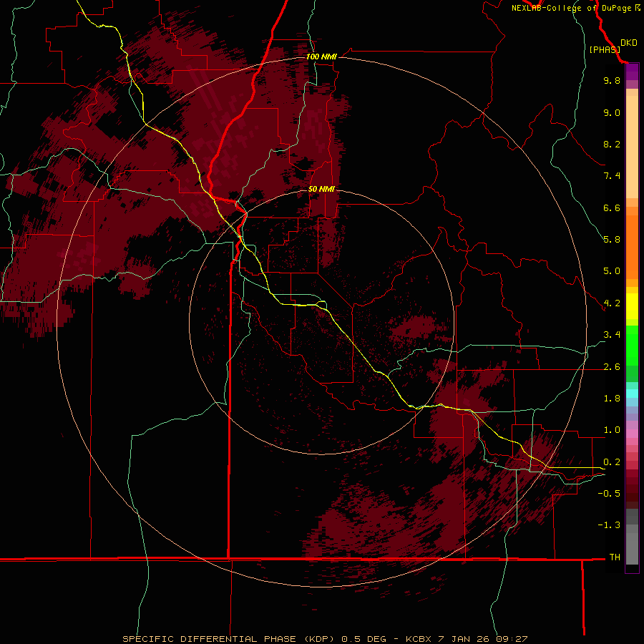Click the -1.3 scale value
The width and height of the screenshot is (644, 644).
click(609, 525)
